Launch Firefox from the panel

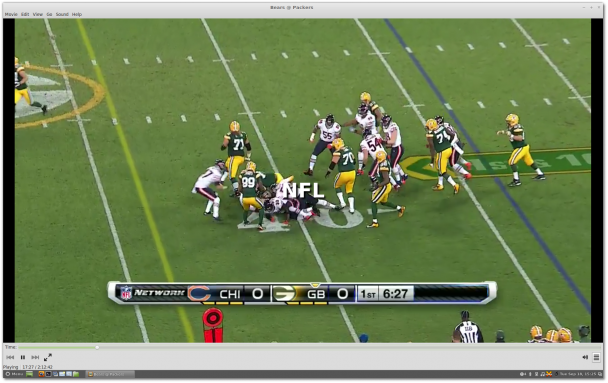41,374
